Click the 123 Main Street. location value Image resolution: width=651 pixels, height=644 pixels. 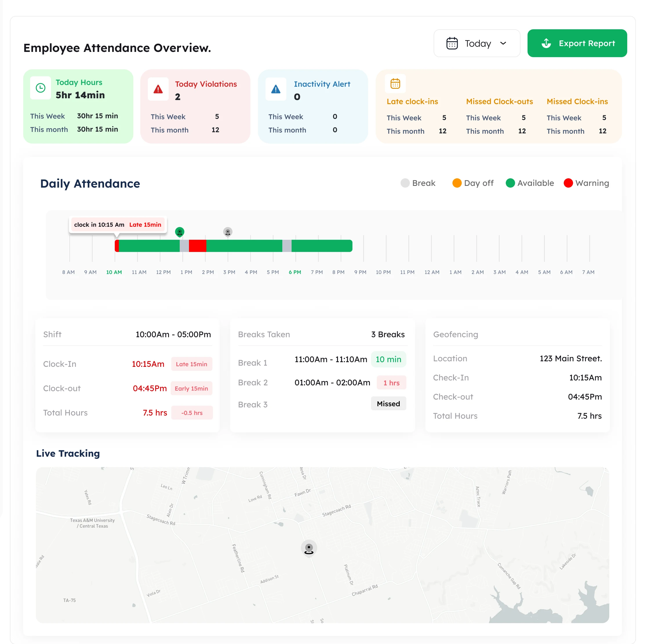point(570,358)
